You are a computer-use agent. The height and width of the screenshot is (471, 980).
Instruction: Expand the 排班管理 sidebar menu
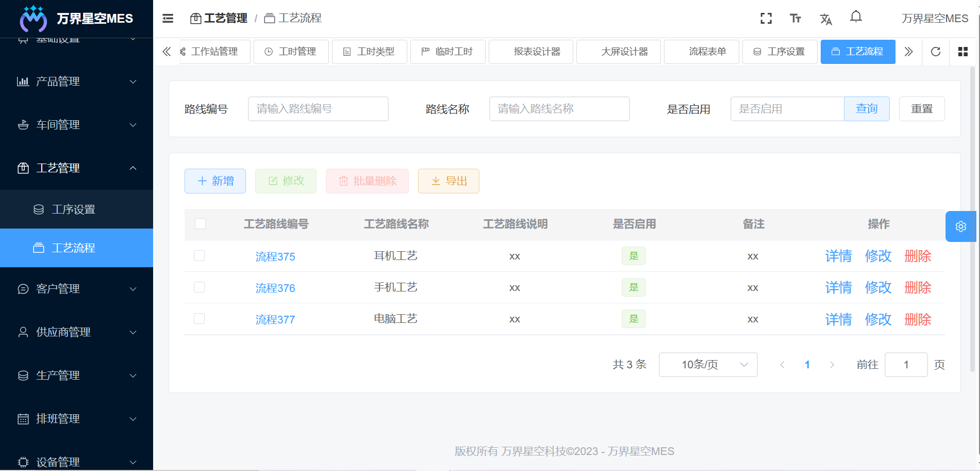76,419
